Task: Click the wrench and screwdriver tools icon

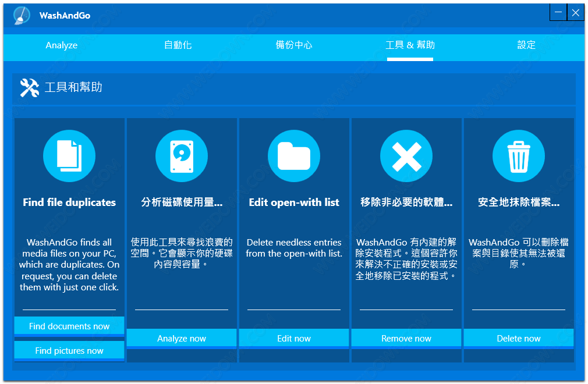Action: 30,88
